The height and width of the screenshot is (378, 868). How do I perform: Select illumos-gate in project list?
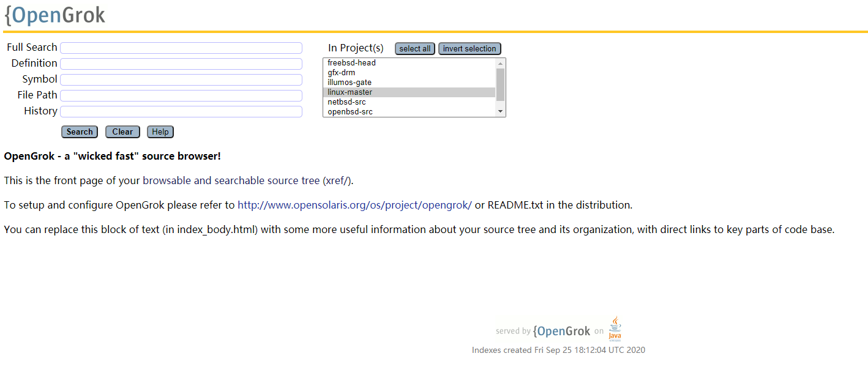(409, 83)
